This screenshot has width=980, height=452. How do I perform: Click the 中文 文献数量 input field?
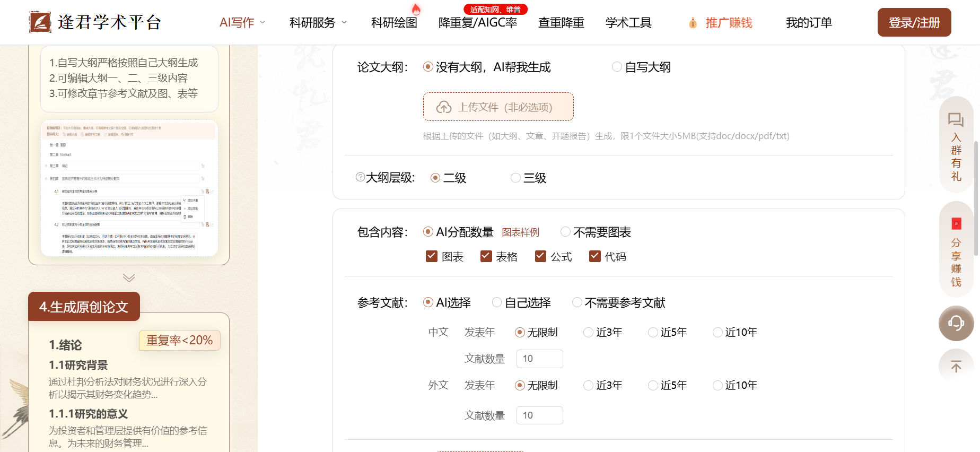(x=540, y=359)
